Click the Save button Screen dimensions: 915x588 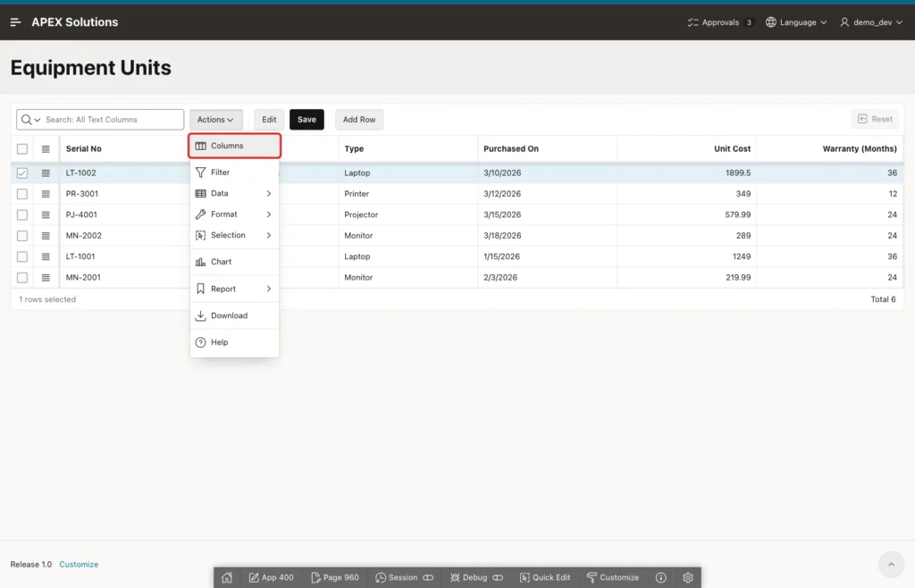(x=306, y=120)
